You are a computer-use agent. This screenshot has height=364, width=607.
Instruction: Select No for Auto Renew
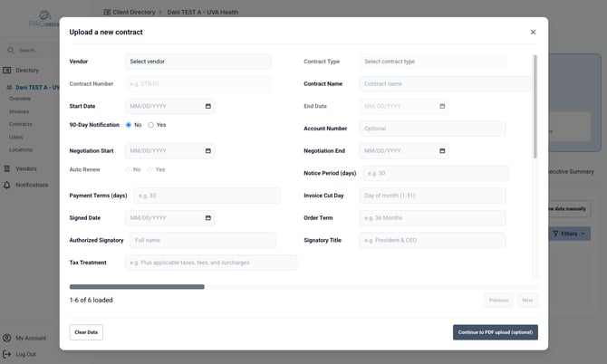point(128,169)
